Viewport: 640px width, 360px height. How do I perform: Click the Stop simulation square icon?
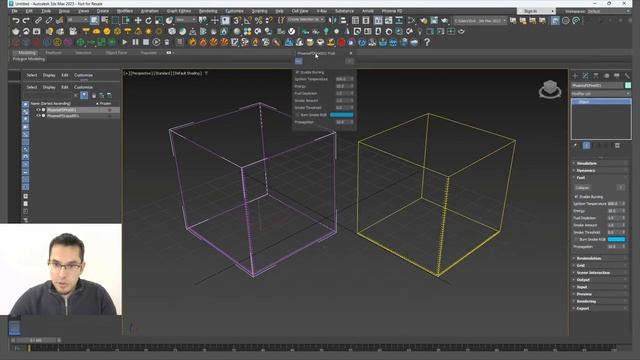tap(146, 42)
